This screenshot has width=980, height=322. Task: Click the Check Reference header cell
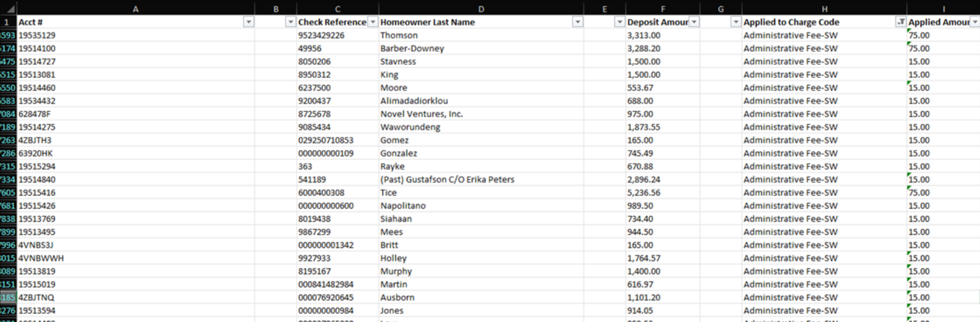point(337,22)
